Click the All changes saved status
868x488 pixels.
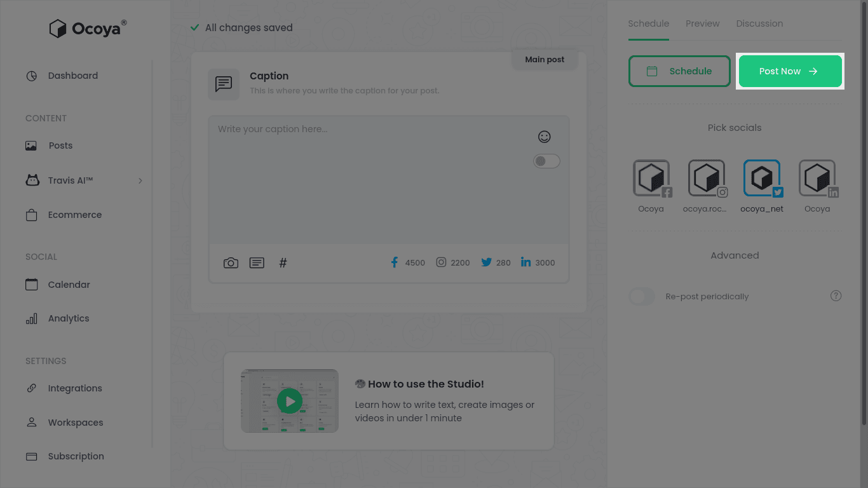click(x=241, y=28)
